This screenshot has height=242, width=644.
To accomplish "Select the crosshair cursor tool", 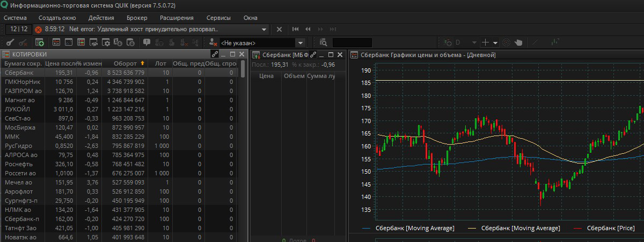I will pyautogui.click(x=485, y=42).
